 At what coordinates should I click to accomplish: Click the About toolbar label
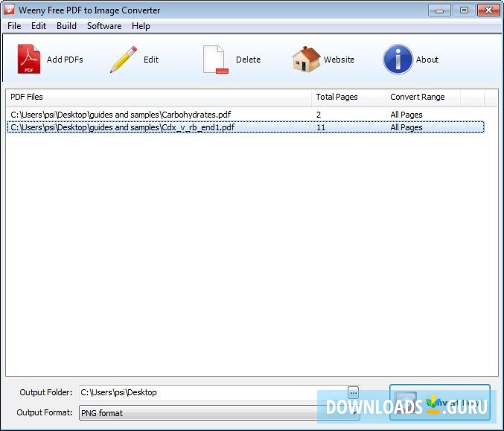coord(427,60)
